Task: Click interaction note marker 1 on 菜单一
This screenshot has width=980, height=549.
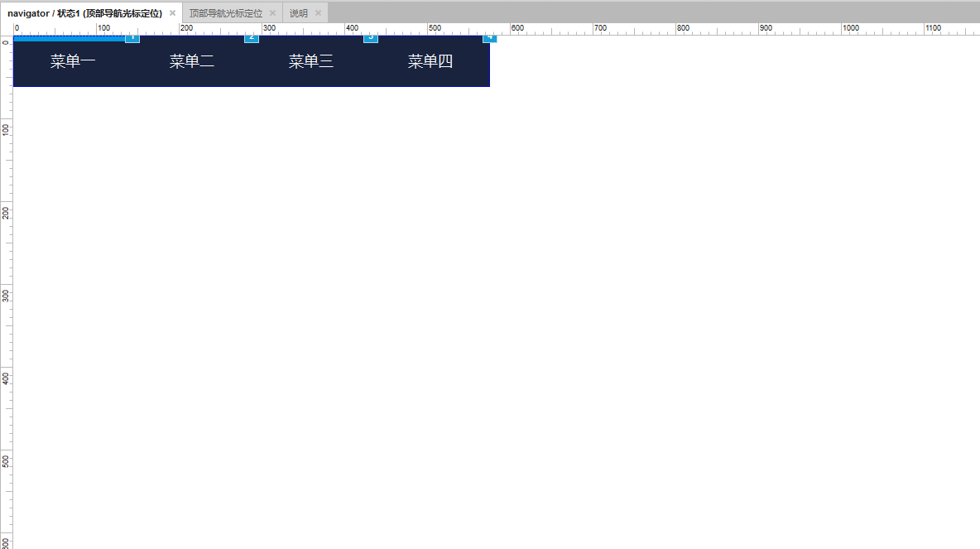Action: point(132,38)
